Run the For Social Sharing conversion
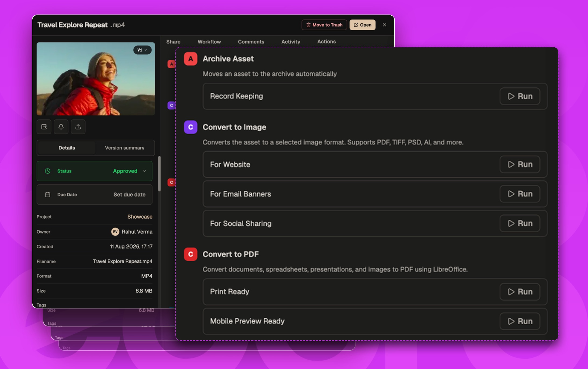The width and height of the screenshot is (588, 369). coord(520,223)
